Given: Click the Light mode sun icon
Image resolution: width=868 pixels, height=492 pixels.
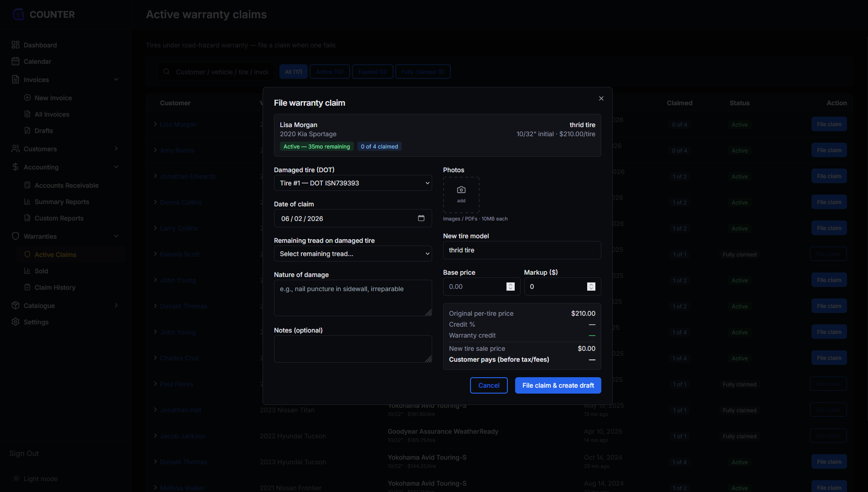Looking at the screenshot, I should [16, 478].
